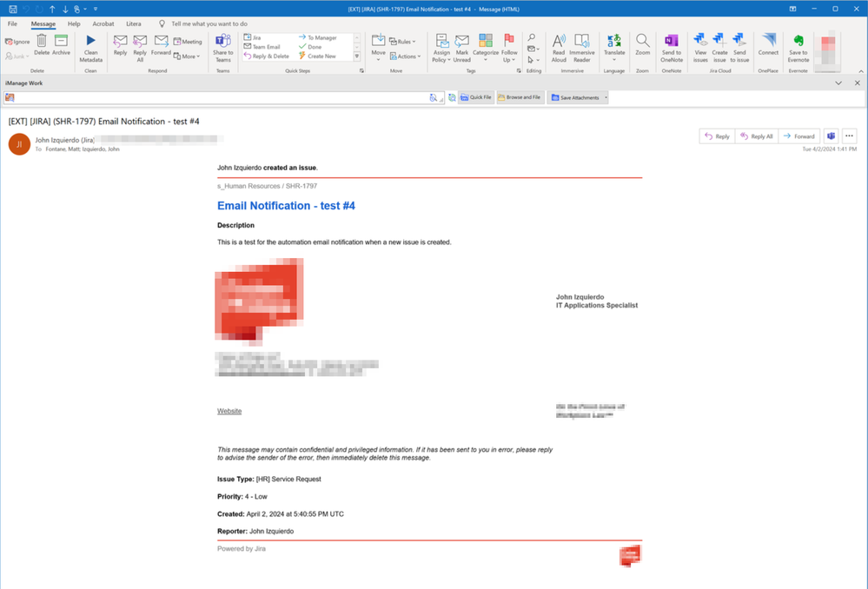Click the OnePlace Connect icon

coord(768,45)
